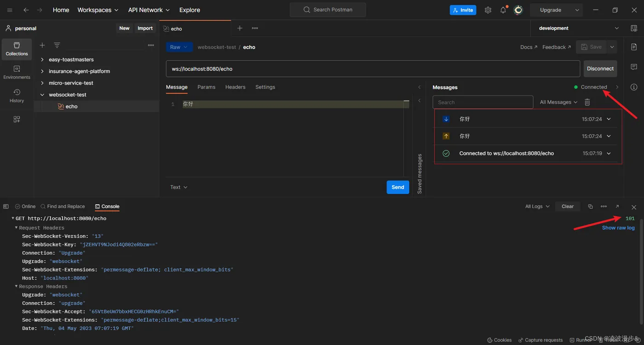644x345 pixels.
Task: Copy console logs with copy icon
Action: [591, 207]
